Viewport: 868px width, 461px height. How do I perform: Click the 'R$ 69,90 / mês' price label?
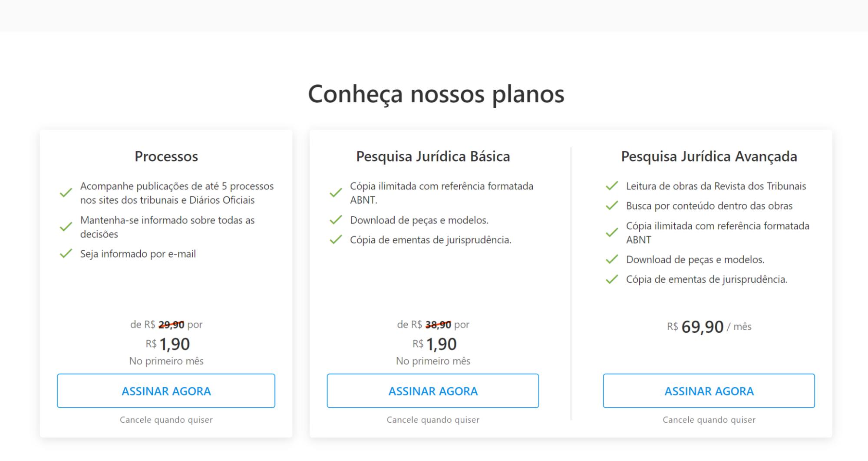[709, 327]
